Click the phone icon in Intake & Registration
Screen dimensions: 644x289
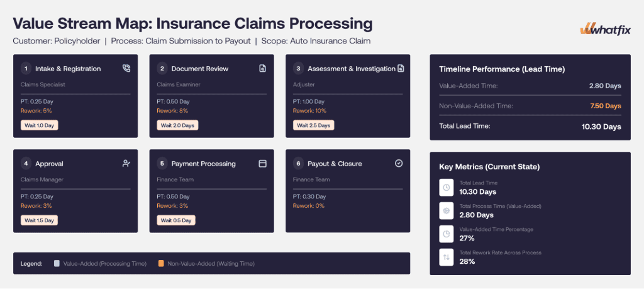[x=126, y=69]
